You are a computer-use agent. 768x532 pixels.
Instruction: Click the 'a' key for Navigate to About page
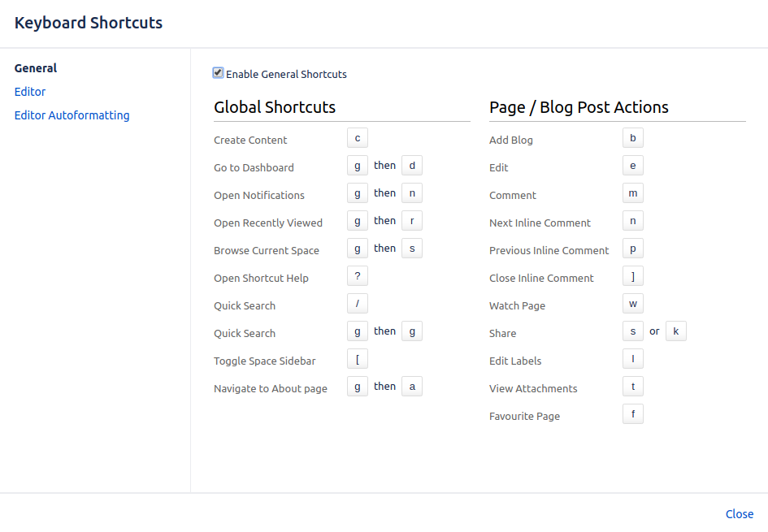point(412,387)
